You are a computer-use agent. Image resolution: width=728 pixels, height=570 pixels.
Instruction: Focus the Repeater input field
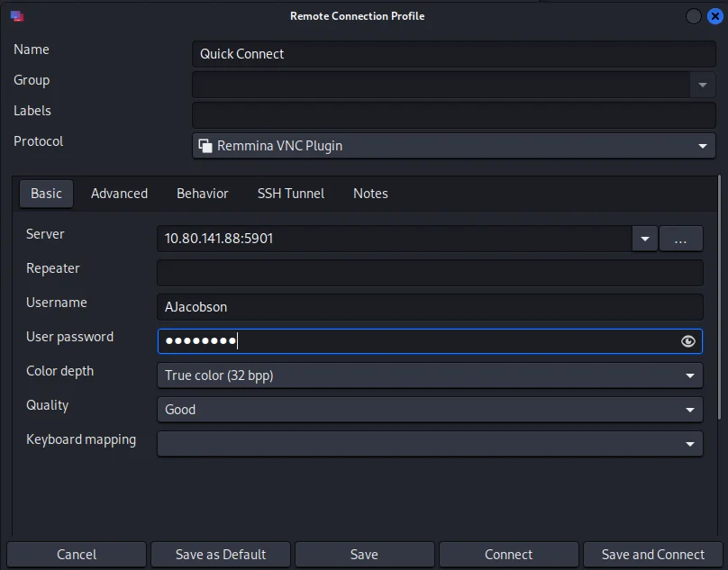tap(430, 273)
